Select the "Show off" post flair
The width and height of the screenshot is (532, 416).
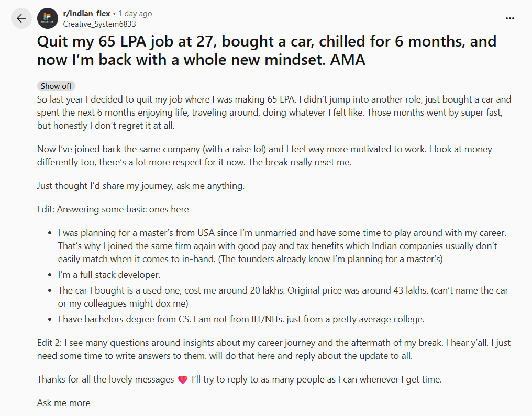pos(56,86)
